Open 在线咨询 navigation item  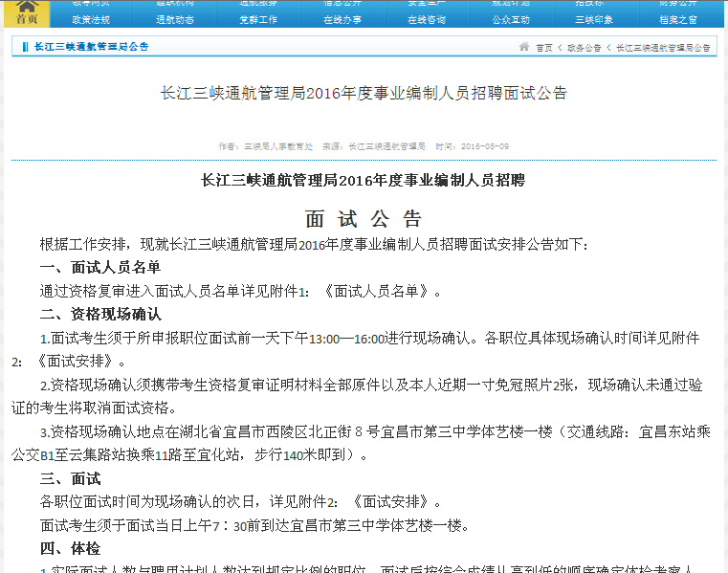coord(427,20)
